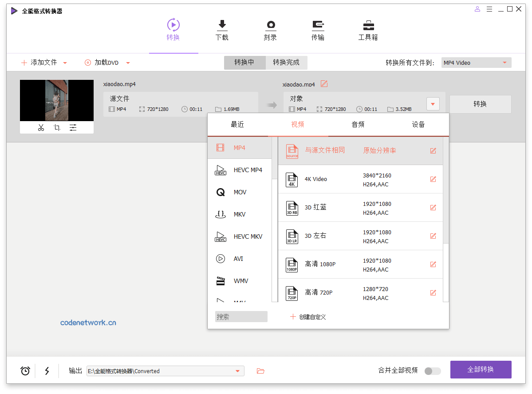Expand the 添加文件 dropdown arrow

tap(65, 63)
